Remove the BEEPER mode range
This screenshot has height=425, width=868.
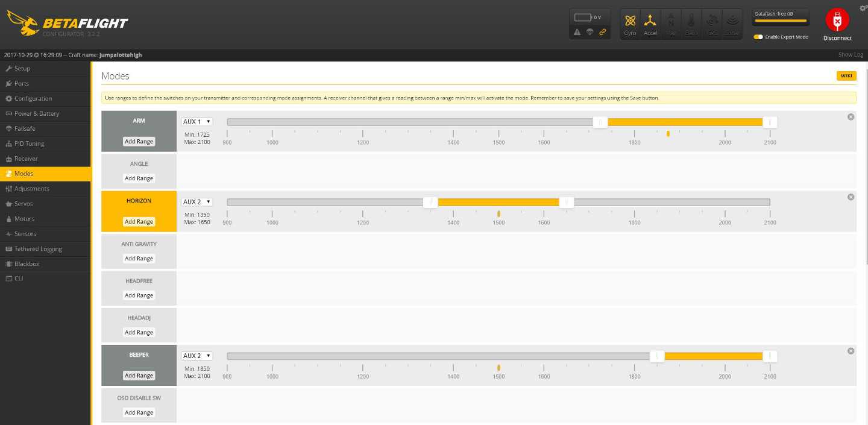pos(851,351)
